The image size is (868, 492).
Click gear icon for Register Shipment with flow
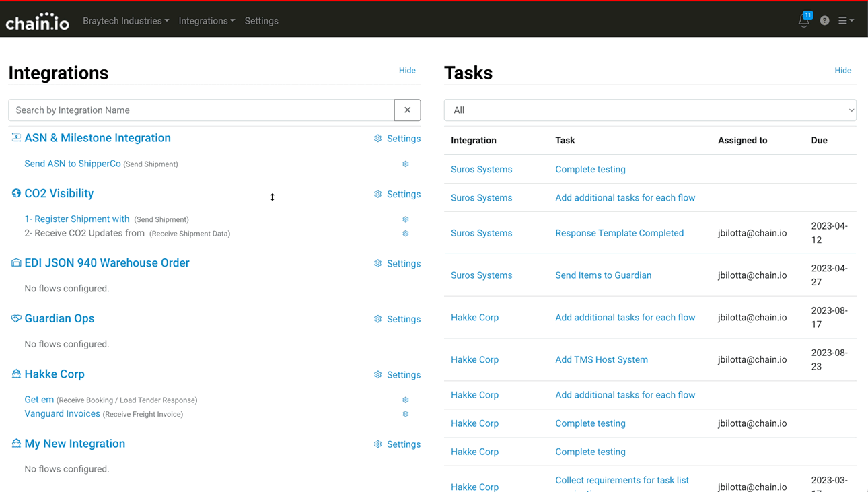406,219
